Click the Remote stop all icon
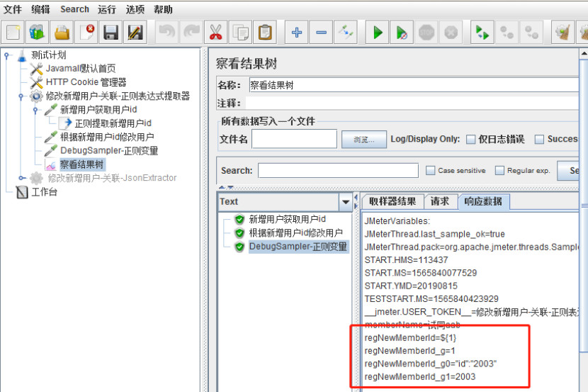Viewport: 588px width, 392px height. (x=507, y=33)
